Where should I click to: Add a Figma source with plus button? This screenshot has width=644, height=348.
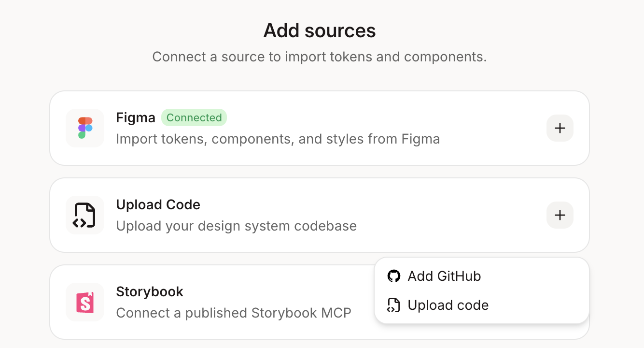(x=560, y=128)
